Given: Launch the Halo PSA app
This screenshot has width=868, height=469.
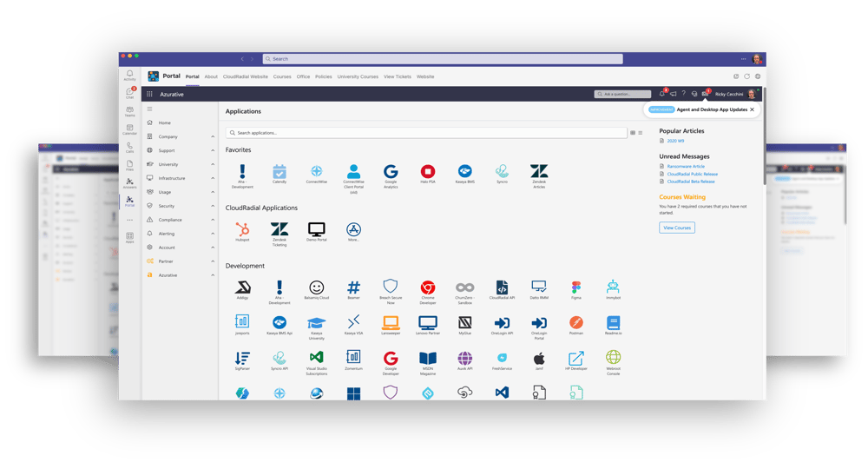Looking at the screenshot, I should (428, 174).
